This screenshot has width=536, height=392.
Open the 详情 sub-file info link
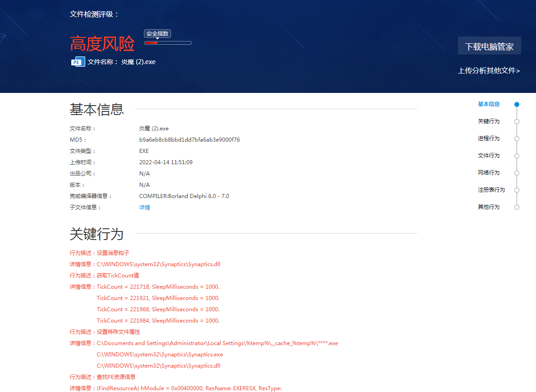tap(144, 208)
